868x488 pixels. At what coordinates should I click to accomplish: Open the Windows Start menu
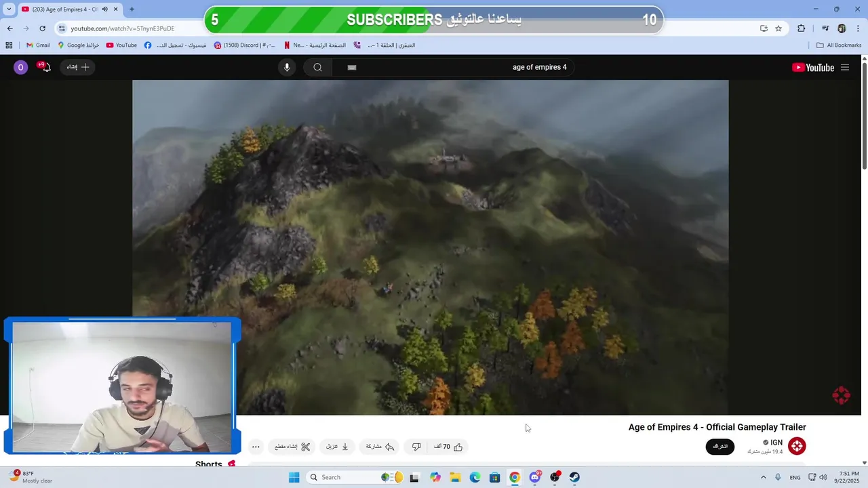coord(294,477)
